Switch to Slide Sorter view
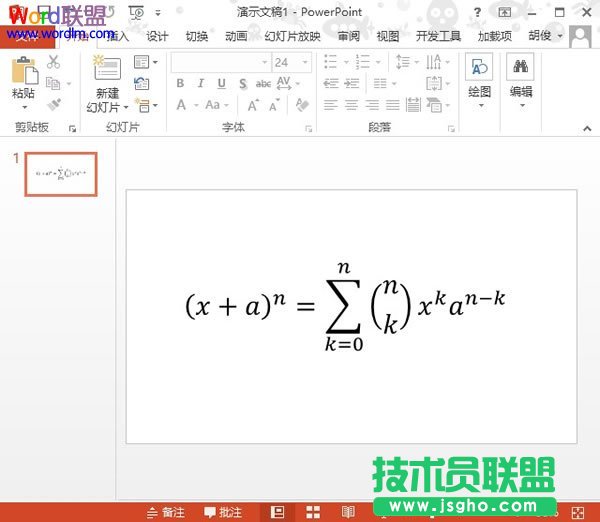The width and height of the screenshot is (600, 522). [313, 512]
